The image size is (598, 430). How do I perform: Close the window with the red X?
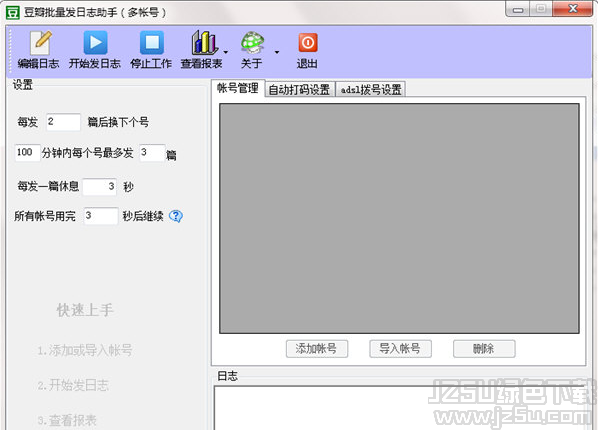pos(572,9)
